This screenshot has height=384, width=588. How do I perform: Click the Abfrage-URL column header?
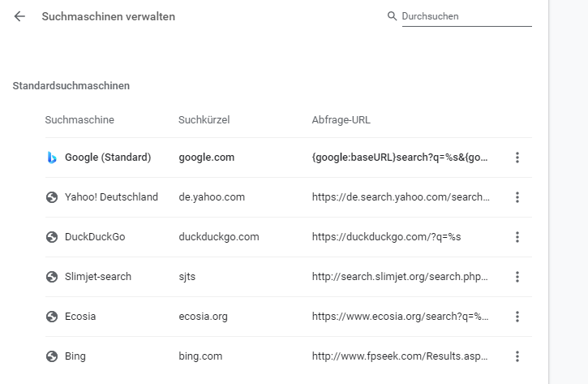point(341,119)
